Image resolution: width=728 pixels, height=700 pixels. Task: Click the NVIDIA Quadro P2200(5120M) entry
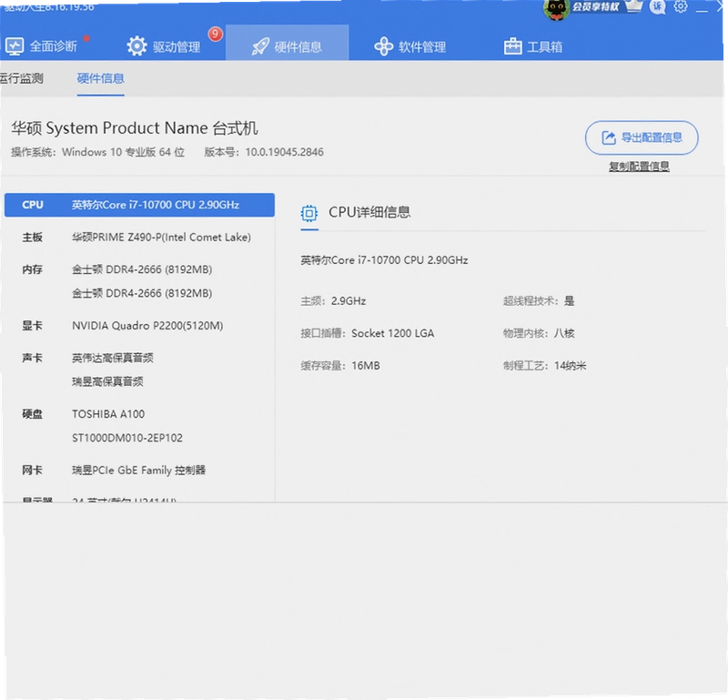pos(147,326)
